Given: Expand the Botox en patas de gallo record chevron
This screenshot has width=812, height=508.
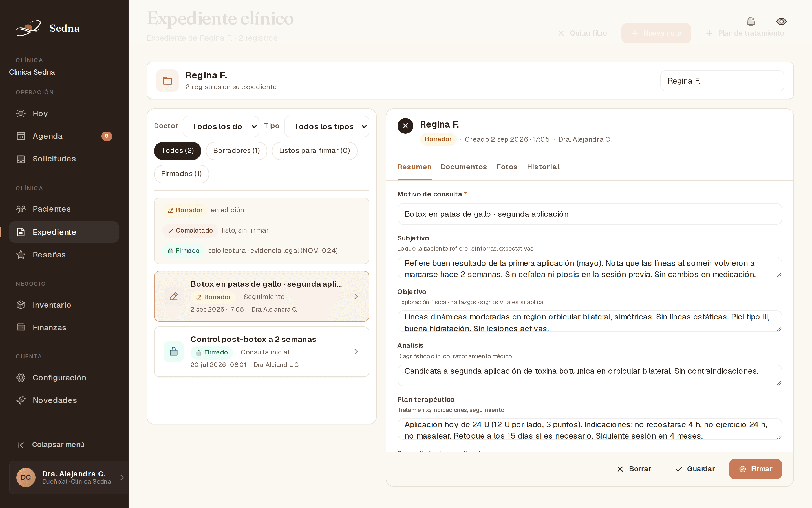Looking at the screenshot, I should coord(356,296).
